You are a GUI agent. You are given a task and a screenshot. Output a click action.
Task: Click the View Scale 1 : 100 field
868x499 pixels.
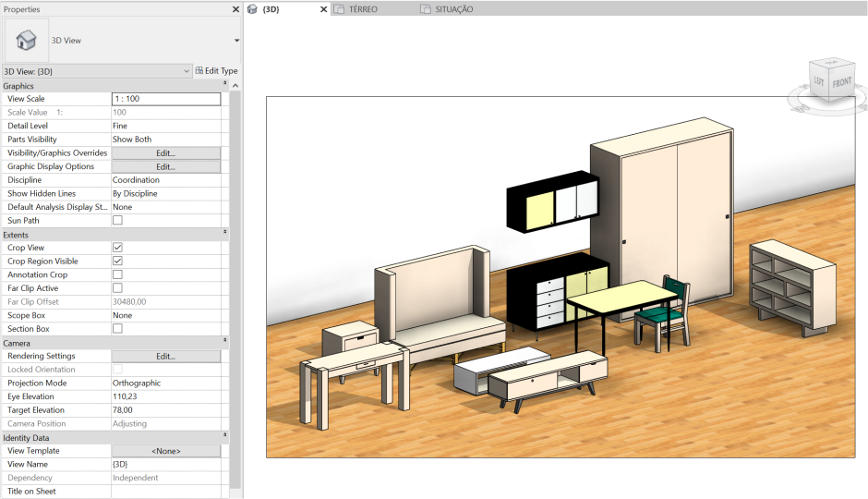pyautogui.click(x=165, y=99)
